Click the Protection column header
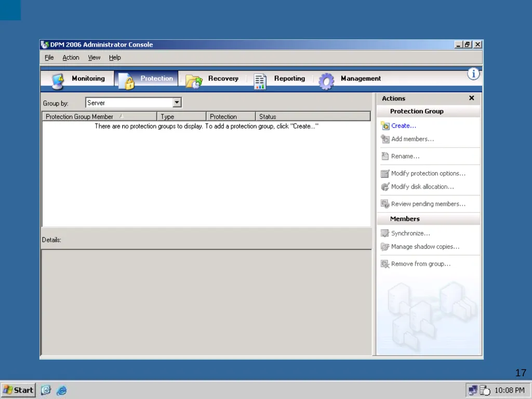This screenshot has height=399, width=532. coord(231,116)
